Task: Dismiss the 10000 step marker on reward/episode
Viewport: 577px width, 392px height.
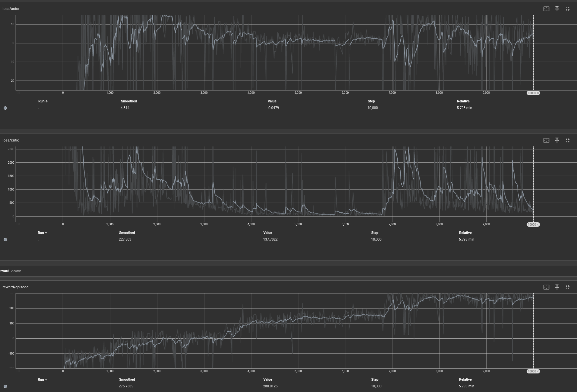Action: [538, 371]
